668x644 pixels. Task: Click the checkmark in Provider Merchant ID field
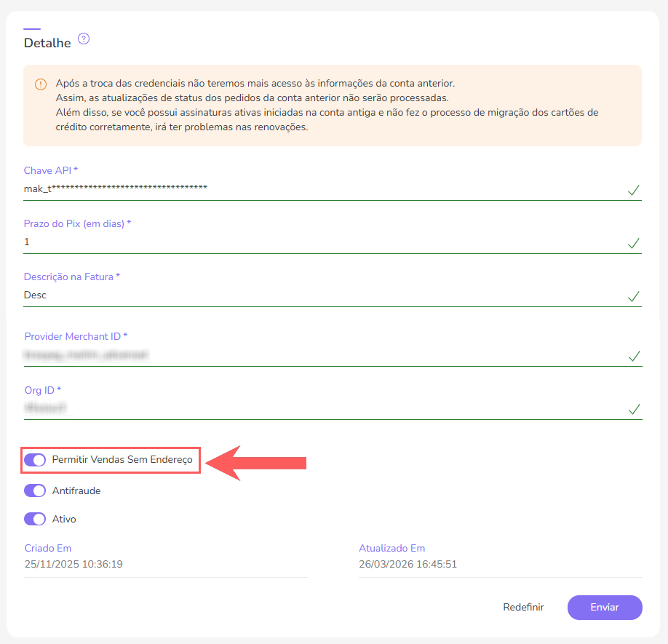point(634,357)
